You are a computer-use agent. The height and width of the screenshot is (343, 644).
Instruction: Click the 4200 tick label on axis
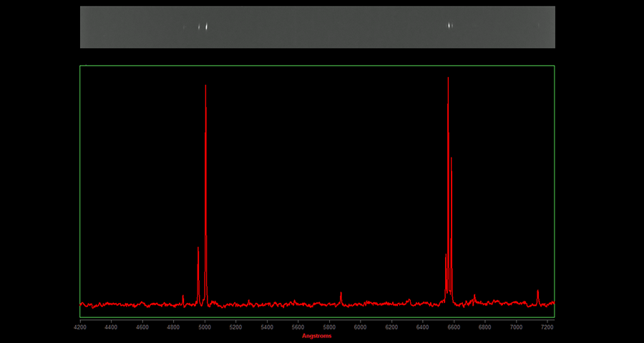pos(80,327)
